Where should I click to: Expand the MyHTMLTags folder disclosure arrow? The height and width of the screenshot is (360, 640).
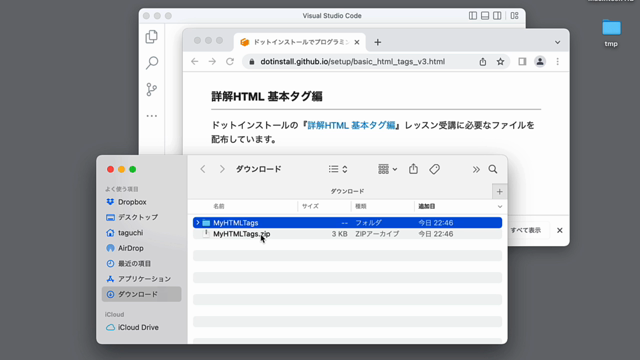coord(198,222)
